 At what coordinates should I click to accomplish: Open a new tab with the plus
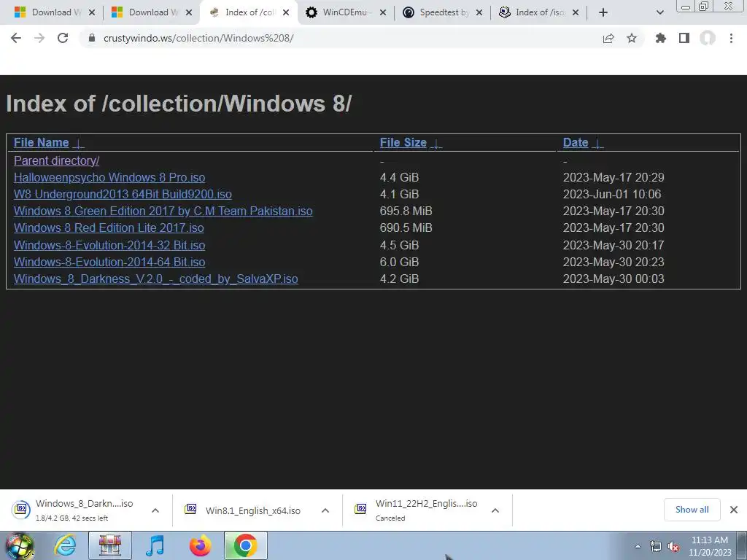point(603,12)
